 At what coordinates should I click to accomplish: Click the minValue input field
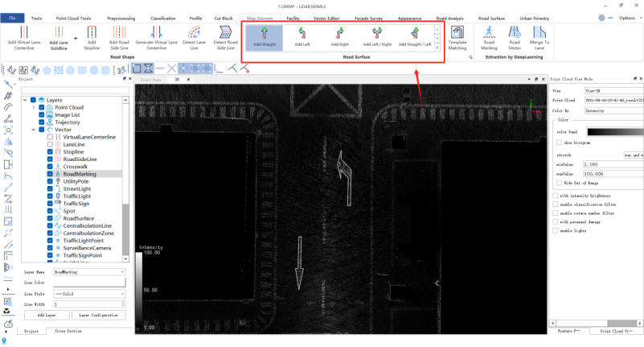coord(613,164)
